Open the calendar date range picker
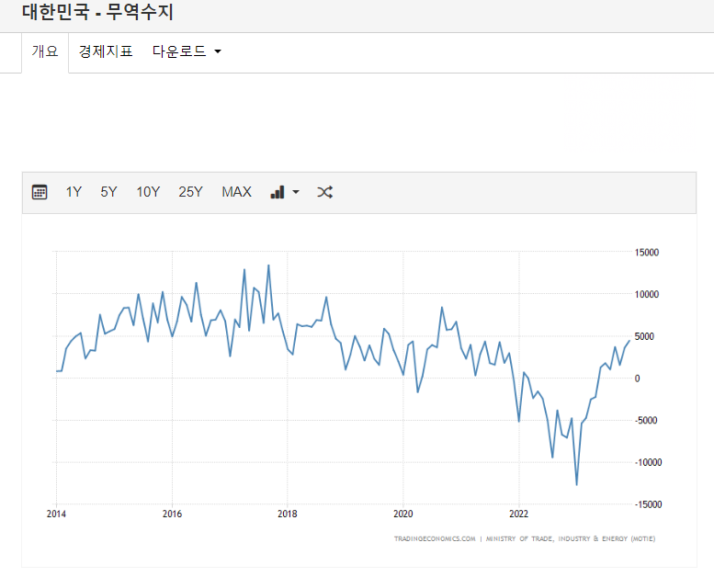The image size is (714, 588). point(40,192)
